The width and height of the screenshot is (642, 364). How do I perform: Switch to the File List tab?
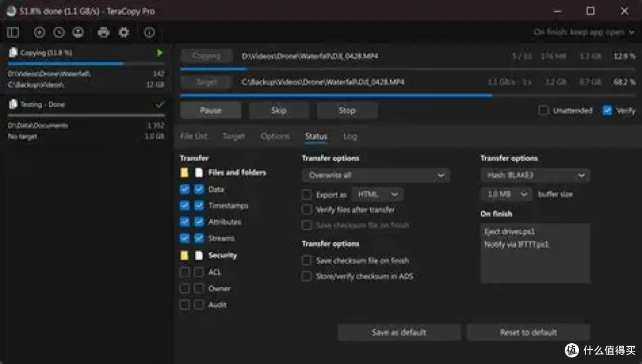194,136
